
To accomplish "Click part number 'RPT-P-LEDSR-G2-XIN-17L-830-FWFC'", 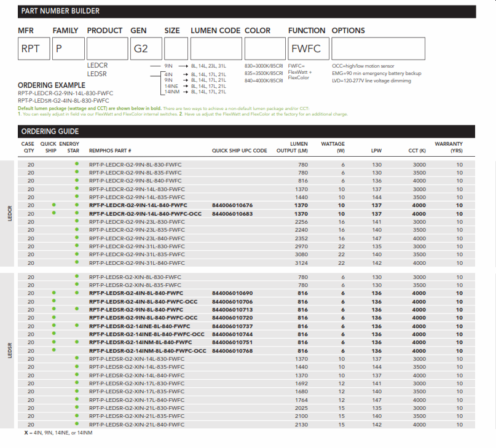I will pyautogui.click(x=136, y=383).
